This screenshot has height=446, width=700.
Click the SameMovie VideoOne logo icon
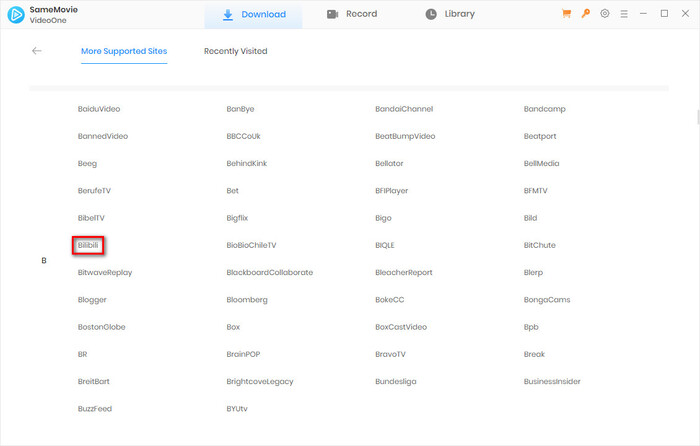(16, 15)
